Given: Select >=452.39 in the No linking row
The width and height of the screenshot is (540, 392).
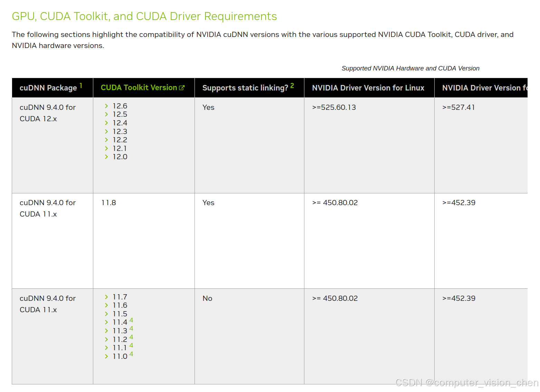Looking at the screenshot, I should coord(459,298).
